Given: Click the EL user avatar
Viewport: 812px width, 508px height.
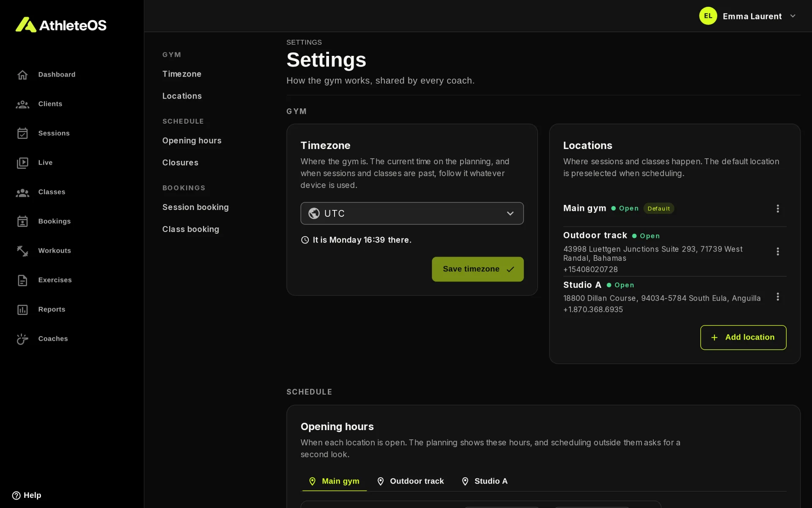Looking at the screenshot, I should click(x=708, y=16).
